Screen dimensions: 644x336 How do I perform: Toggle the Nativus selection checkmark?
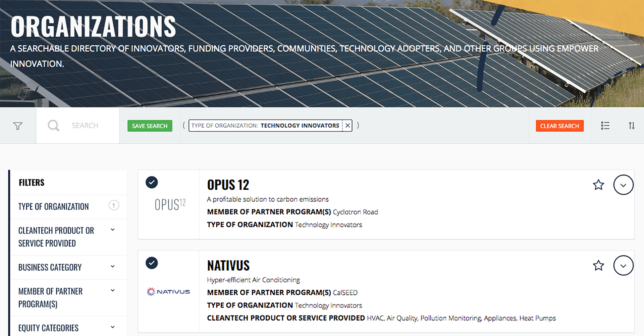pos(152,263)
